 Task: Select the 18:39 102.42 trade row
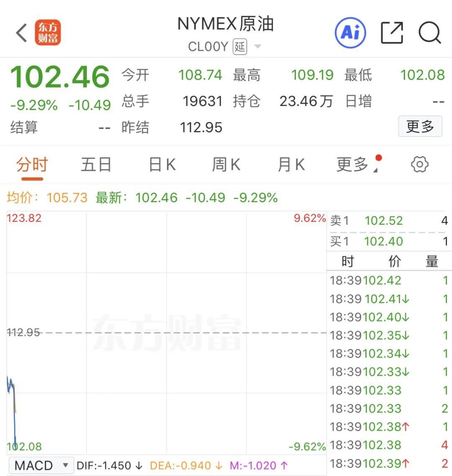388,280
